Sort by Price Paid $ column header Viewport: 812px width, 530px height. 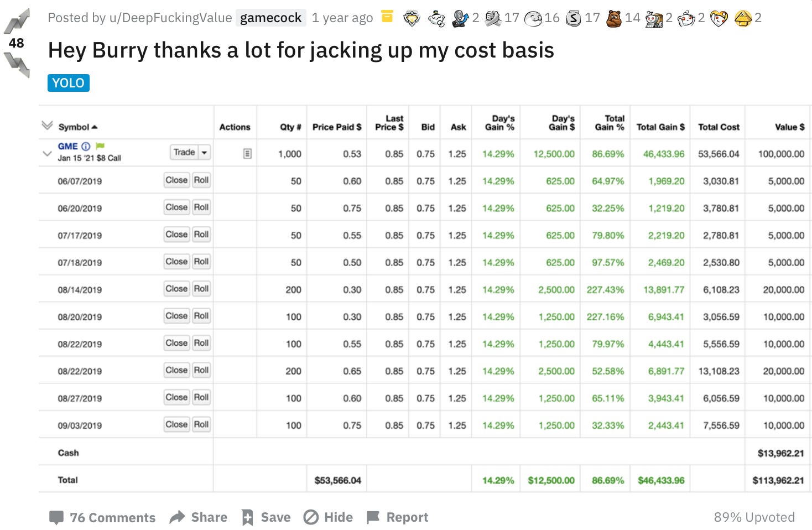click(x=337, y=127)
